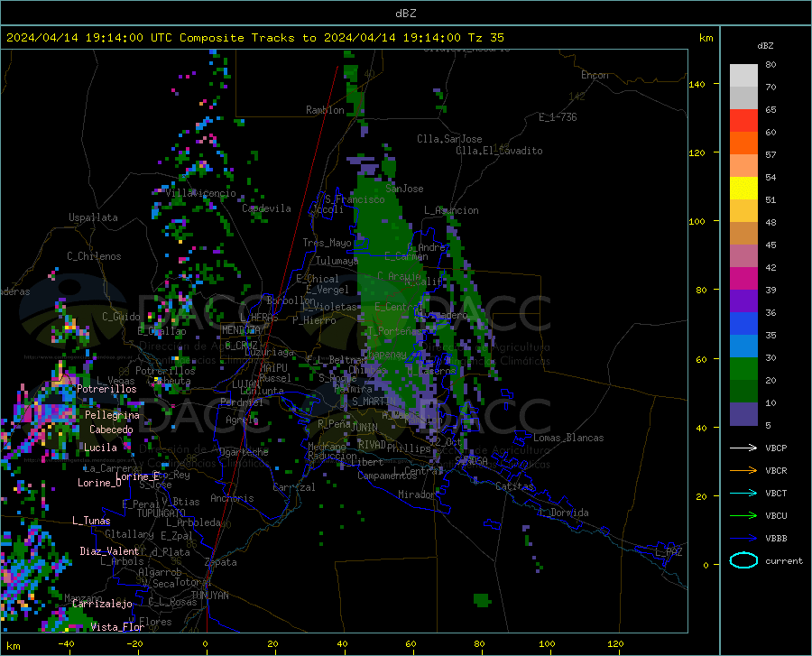Click the 'Encon' map label

595,75
